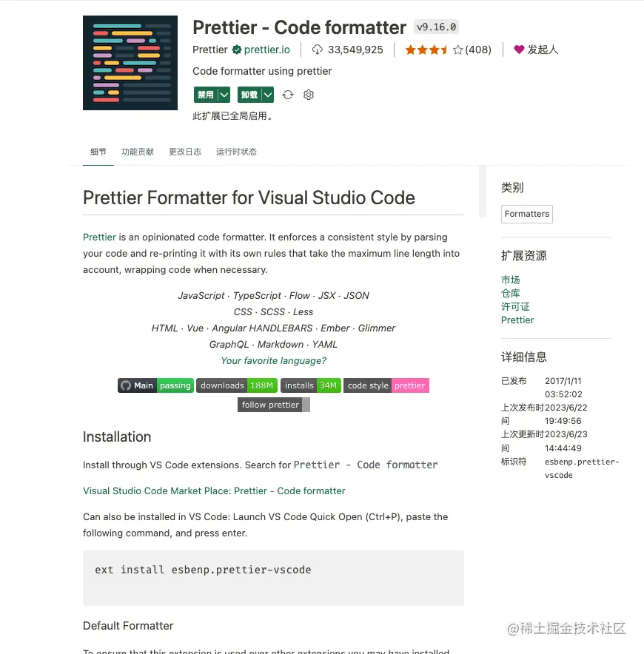Switch to the 更改日志 tab
This screenshot has width=644, height=654.
[x=185, y=152]
